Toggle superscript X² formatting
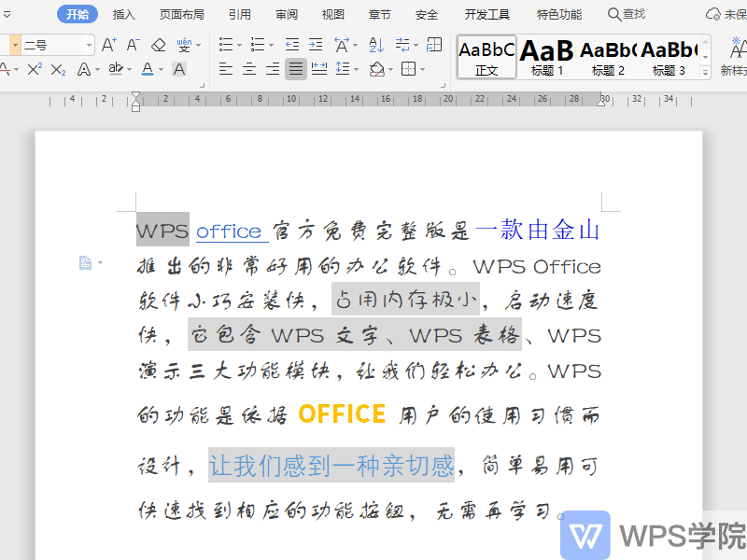This screenshot has width=747, height=560. (x=35, y=69)
